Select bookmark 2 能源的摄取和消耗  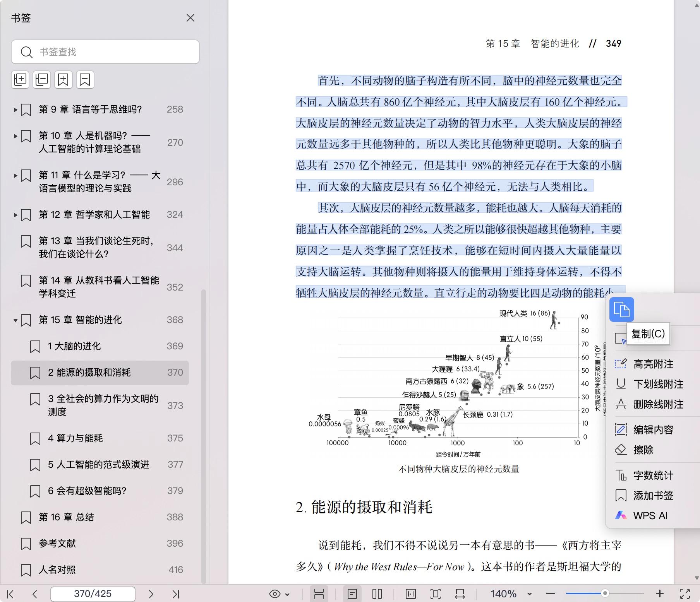100,373
